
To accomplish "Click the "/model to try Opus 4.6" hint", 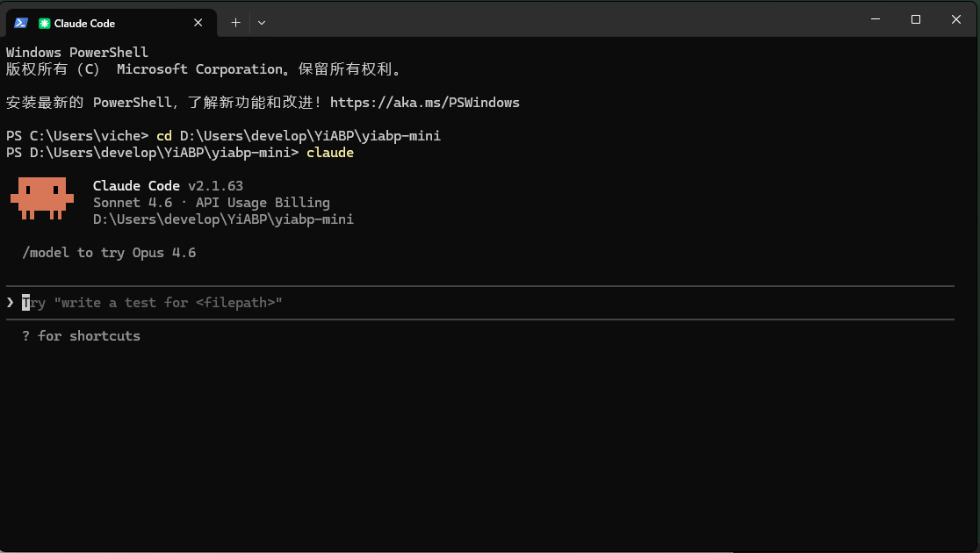I will pos(109,253).
